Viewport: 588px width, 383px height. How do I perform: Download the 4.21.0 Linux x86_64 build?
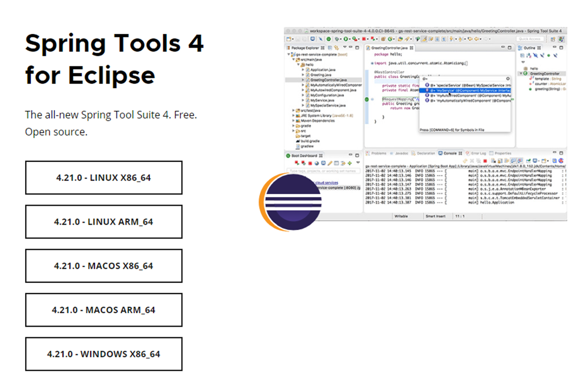pyautogui.click(x=104, y=177)
